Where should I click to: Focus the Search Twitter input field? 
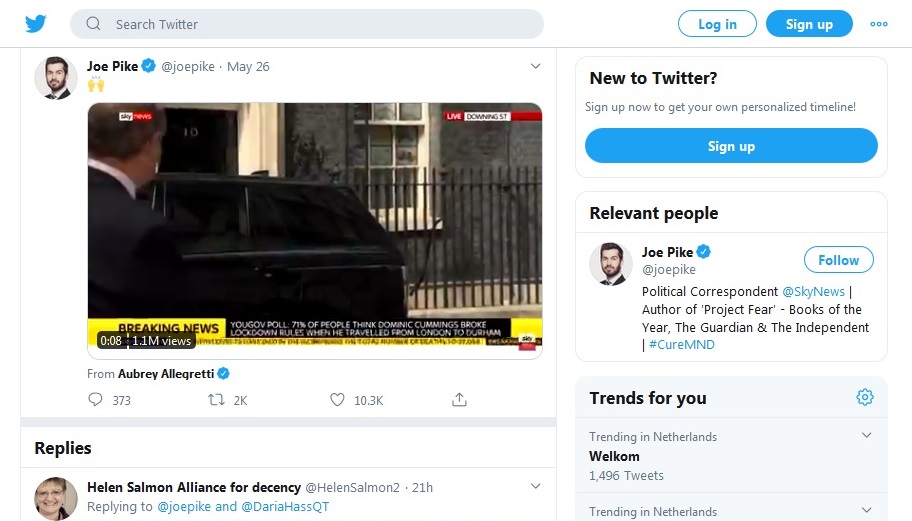point(307,24)
